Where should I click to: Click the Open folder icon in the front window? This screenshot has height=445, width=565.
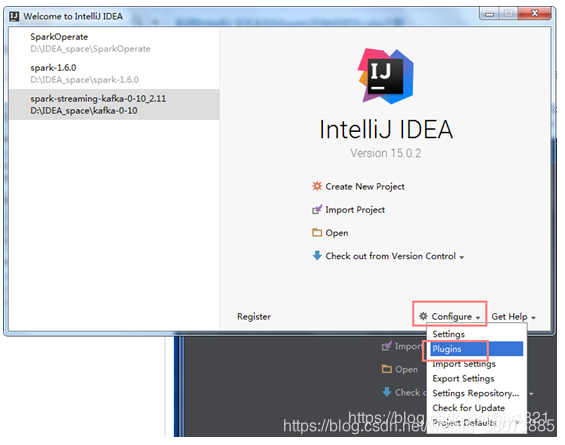pos(317,232)
